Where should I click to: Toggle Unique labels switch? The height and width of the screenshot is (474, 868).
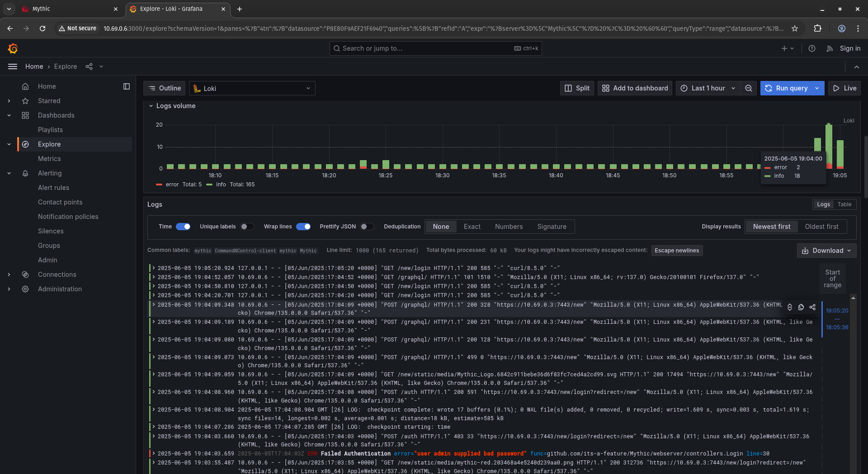[x=247, y=227]
